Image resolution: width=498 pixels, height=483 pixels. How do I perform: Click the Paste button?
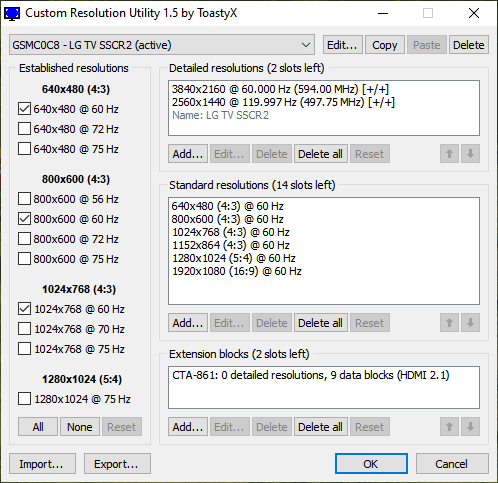tap(427, 45)
